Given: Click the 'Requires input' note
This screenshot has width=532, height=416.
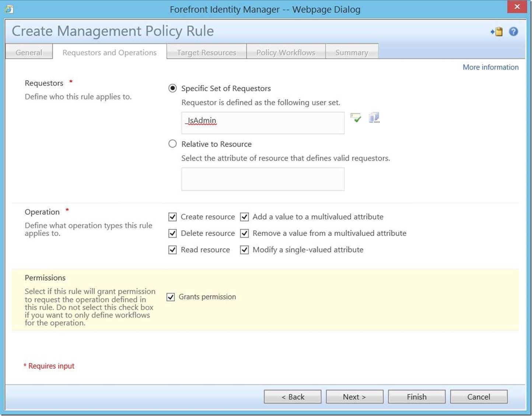Looking at the screenshot, I should [49, 366].
